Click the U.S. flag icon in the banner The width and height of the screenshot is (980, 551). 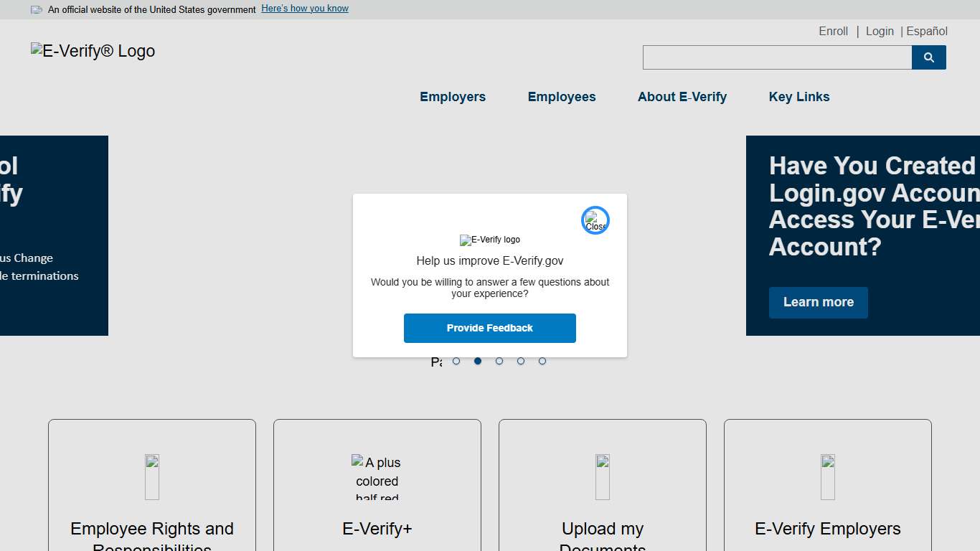click(35, 9)
